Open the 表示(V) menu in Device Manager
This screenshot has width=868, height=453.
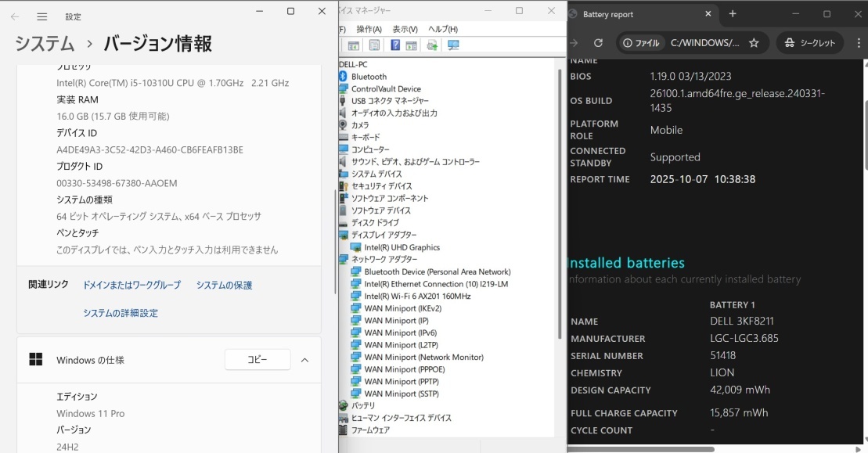405,29
